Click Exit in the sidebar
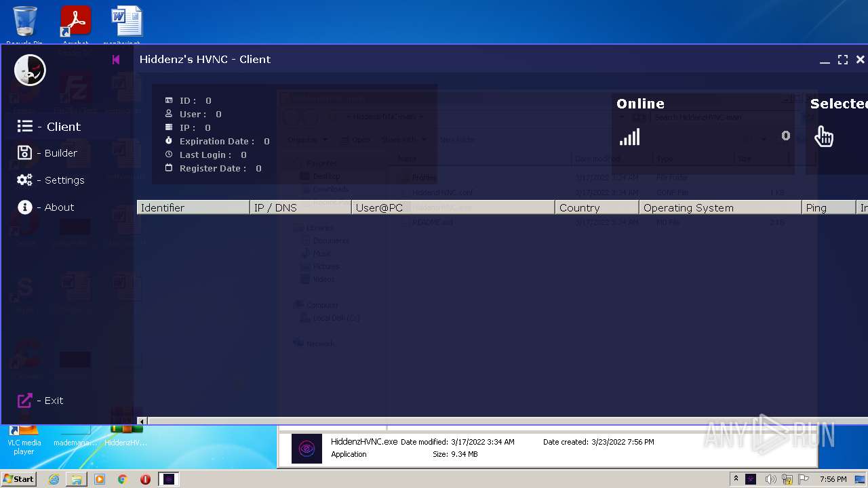The height and width of the screenshot is (488, 868). click(40, 401)
